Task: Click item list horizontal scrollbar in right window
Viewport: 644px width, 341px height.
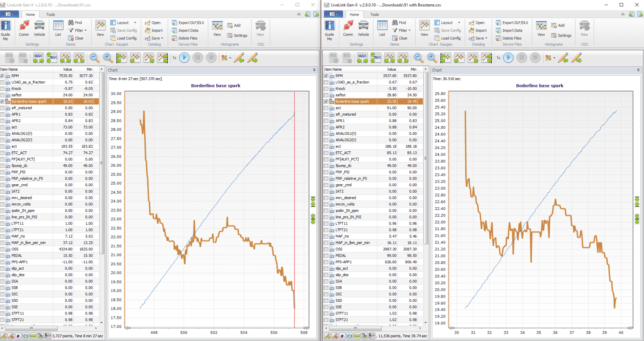Action: point(356,328)
